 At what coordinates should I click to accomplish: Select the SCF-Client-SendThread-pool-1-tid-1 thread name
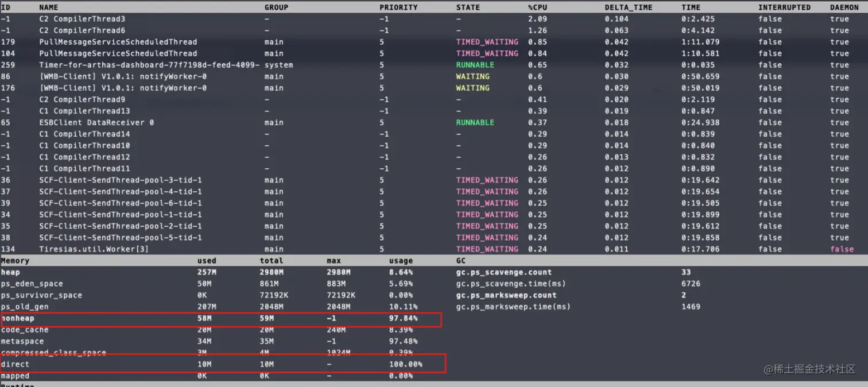tap(121, 214)
